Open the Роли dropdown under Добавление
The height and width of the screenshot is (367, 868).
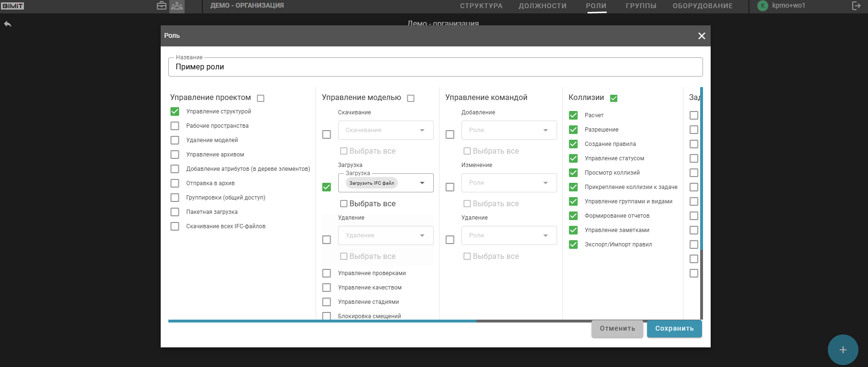[x=509, y=130]
